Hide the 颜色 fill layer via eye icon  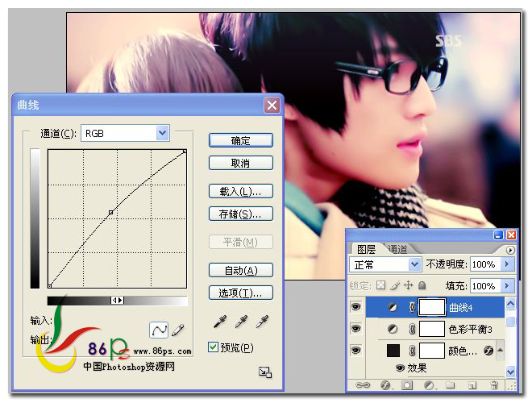tap(355, 350)
